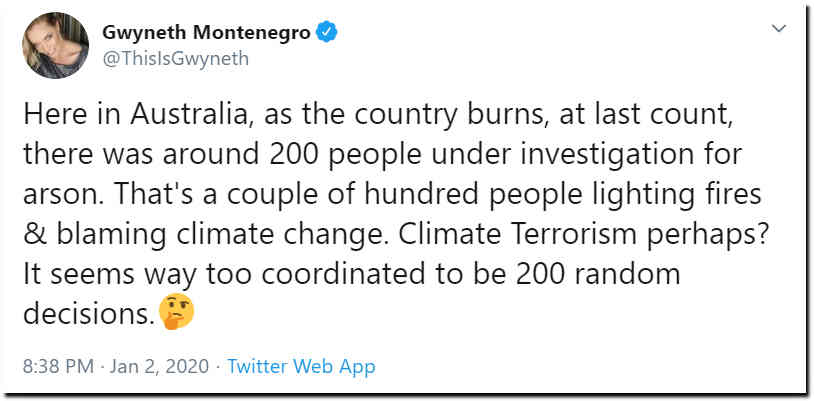The width and height of the screenshot is (814, 401).
Task: Click the blue verified badge
Action: click(325, 33)
